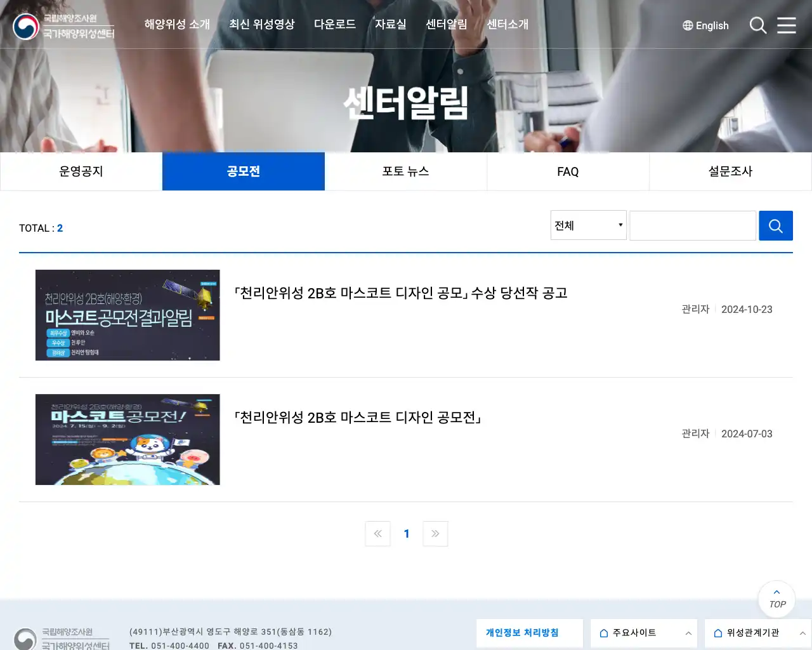Click the 국가해양위성센터 logo in header

(x=63, y=27)
